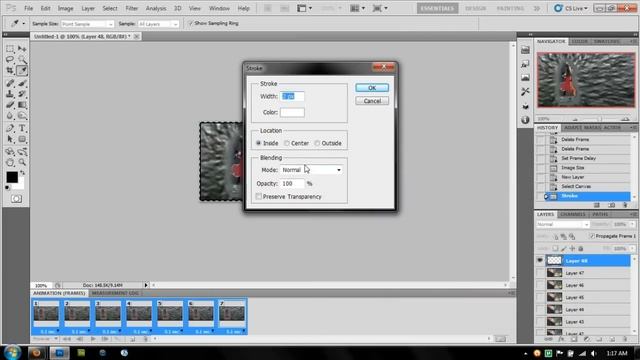
Task: Show Layer 47 visibility box
Action: [x=540, y=273]
